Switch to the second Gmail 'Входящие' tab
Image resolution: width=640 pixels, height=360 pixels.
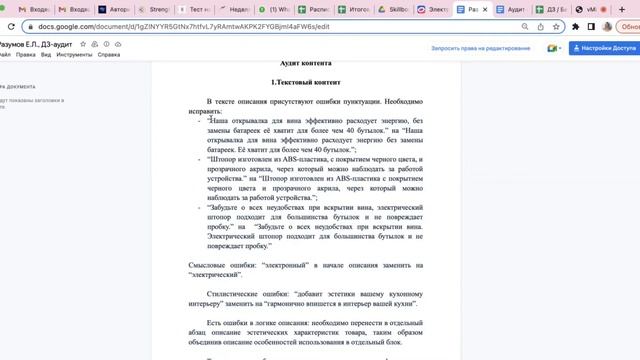74,9
